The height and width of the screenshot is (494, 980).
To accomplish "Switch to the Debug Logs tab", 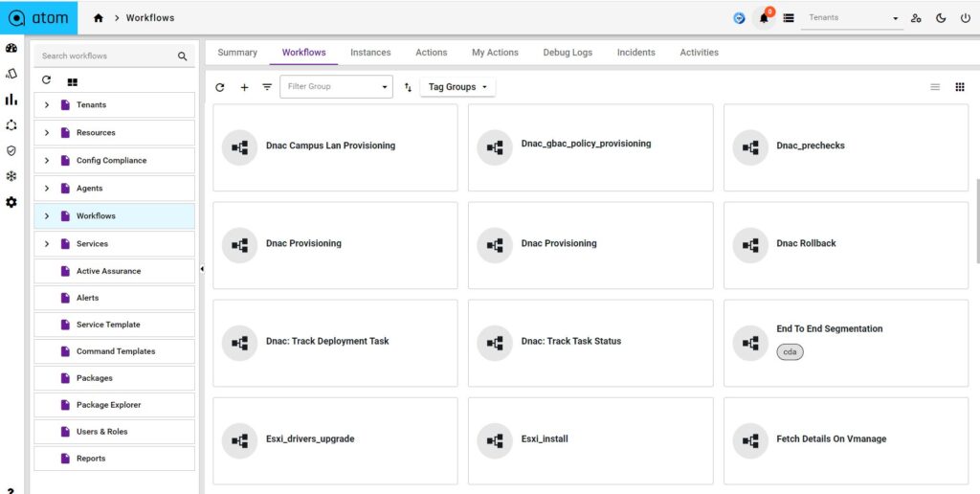I will point(568,53).
